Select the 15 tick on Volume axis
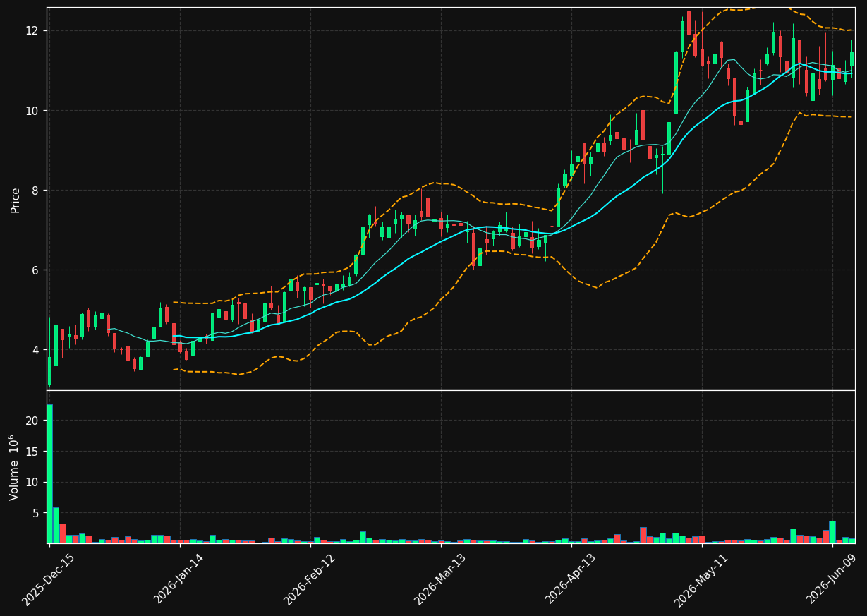 tap(33, 452)
